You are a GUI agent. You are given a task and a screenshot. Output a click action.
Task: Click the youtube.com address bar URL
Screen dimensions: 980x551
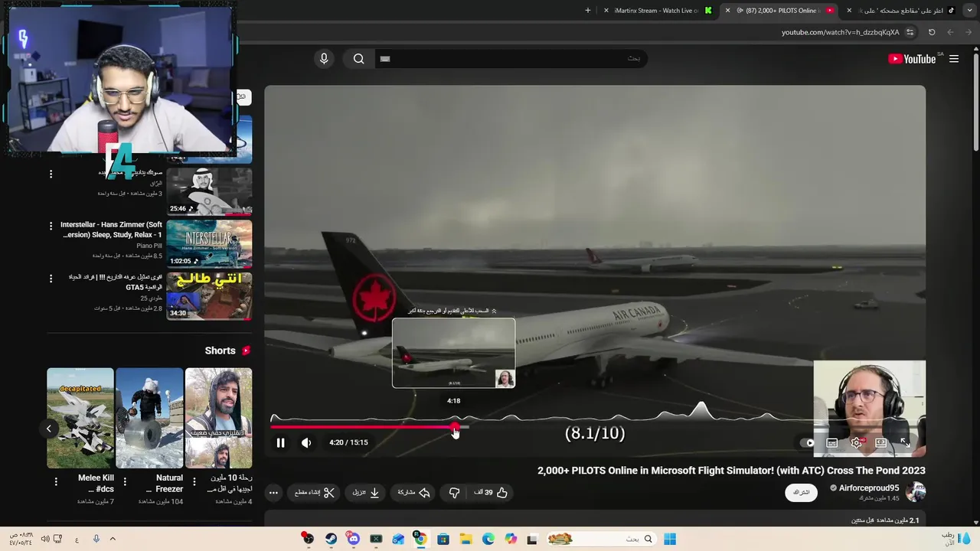coord(840,32)
